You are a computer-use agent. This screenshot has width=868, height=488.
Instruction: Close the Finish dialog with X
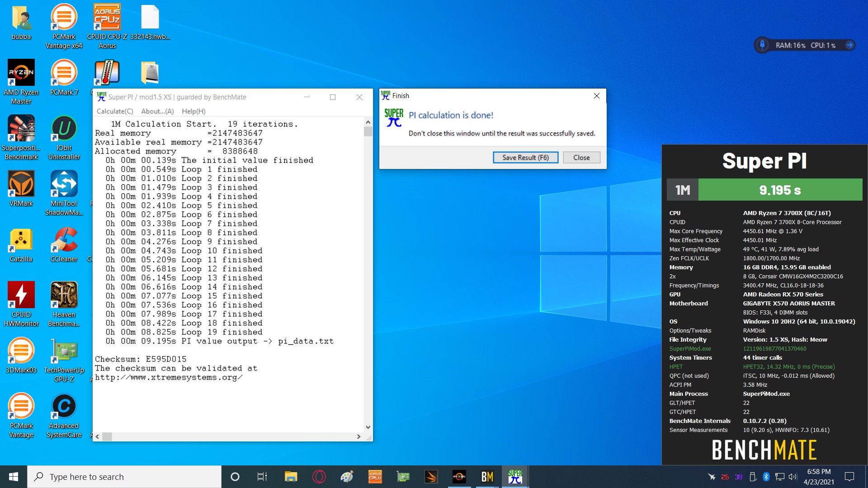[596, 96]
